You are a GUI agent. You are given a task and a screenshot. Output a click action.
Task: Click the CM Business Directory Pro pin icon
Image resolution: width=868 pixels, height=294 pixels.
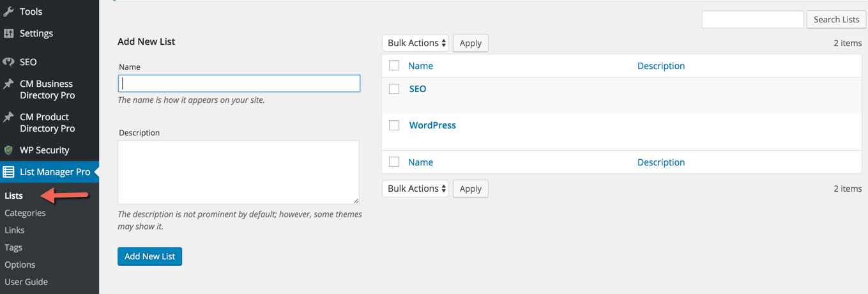coord(8,84)
